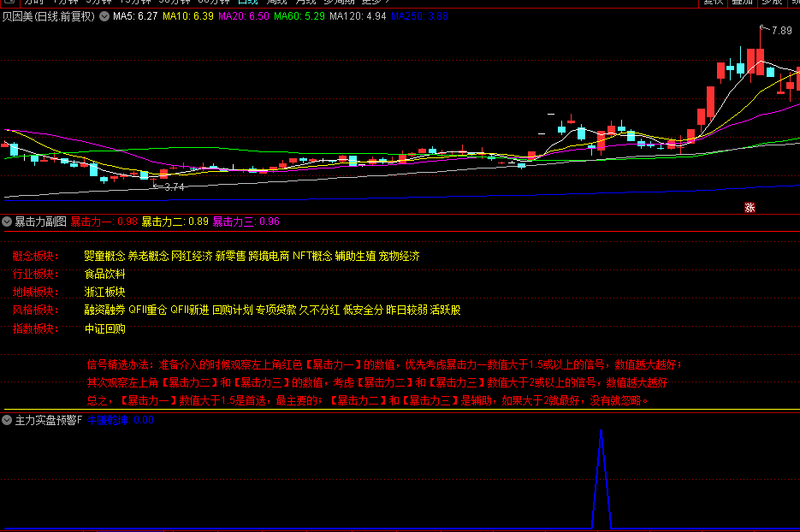Click the 宠物经济 concept tag
Viewport: 800px width, 532px height.
399,256
